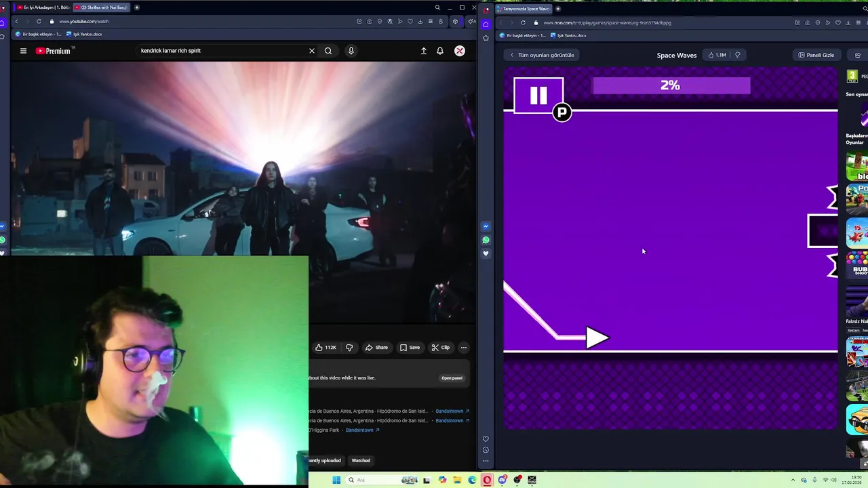Open Messenger in the MSN window sidebar

coord(486,226)
